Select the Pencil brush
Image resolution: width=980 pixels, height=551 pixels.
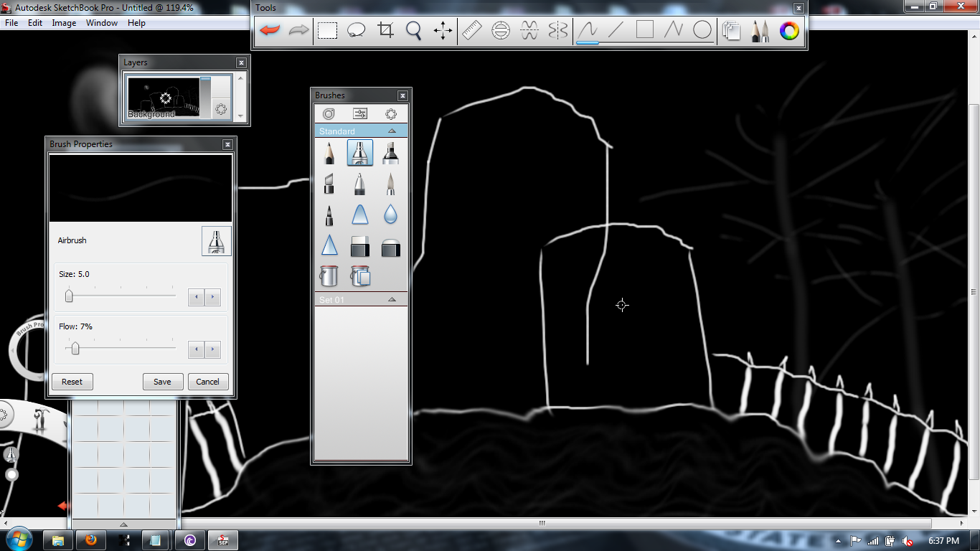coord(329,154)
